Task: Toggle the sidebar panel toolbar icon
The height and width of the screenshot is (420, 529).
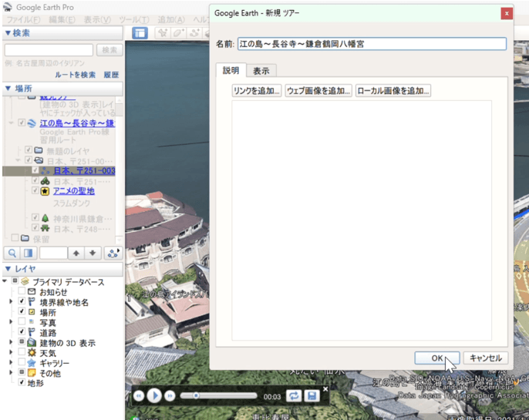Action: click(x=140, y=33)
